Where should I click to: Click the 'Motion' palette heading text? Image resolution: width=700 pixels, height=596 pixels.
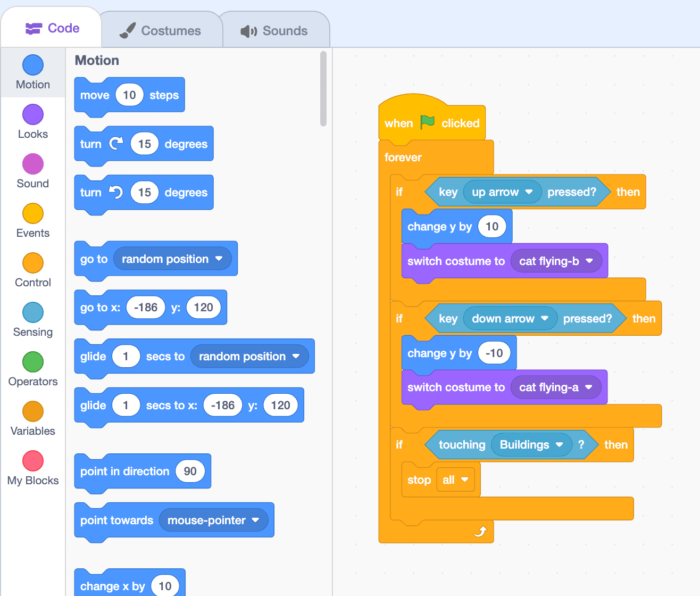(97, 61)
